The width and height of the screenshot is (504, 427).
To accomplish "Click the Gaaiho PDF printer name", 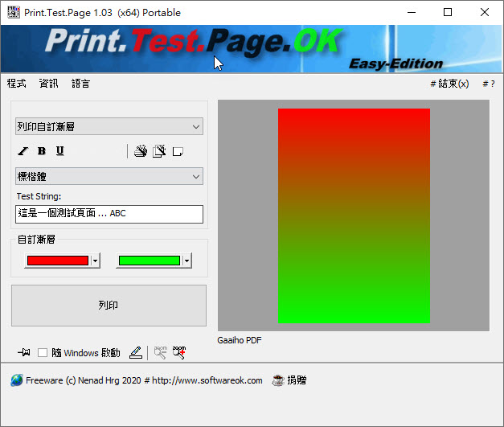I will pyautogui.click(x=240, y=340).
